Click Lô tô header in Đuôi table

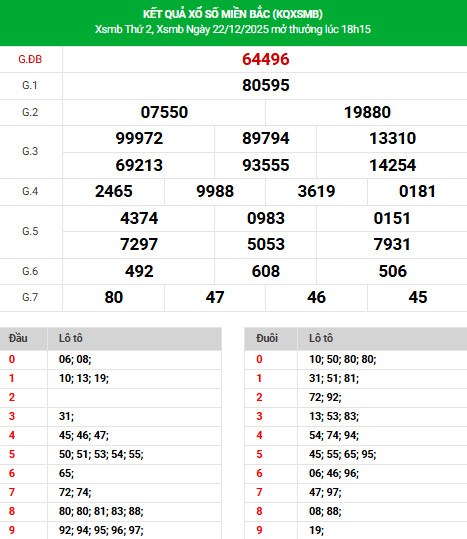tap(321, 338)
